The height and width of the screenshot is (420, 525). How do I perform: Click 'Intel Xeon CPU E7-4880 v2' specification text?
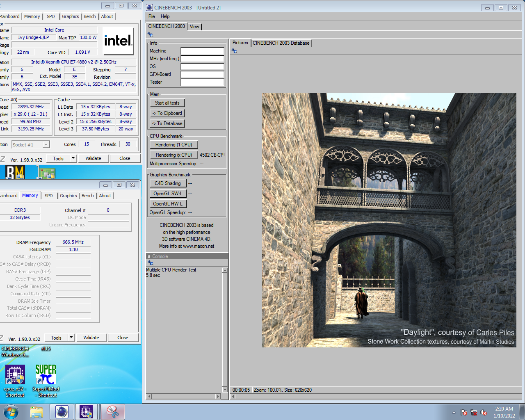click(74, 62)
